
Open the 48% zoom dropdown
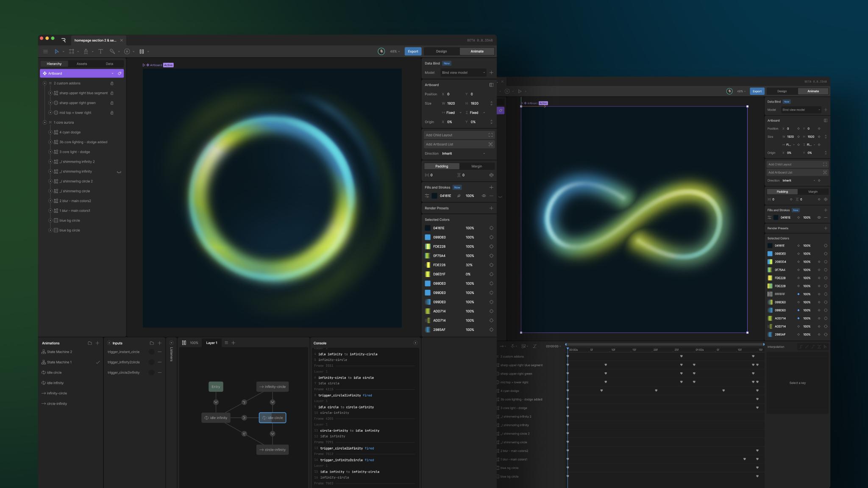(x=395, y=51)
